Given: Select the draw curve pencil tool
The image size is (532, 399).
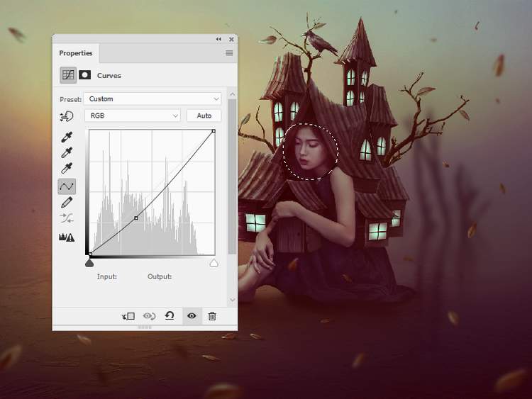Looking at the screenshot, I should tap(67, 203).
